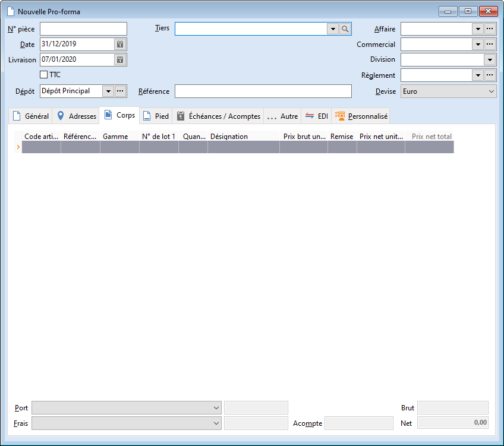Switch to the Échéances / Acomptes tab
504x446 pixels.
click(219, 116)
